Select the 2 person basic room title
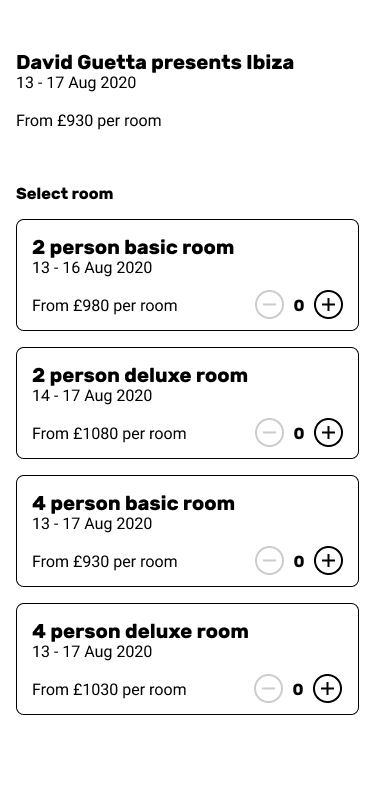Image resolution: width=375 pixels, height=812 pixels. click(x=133, y=248)
